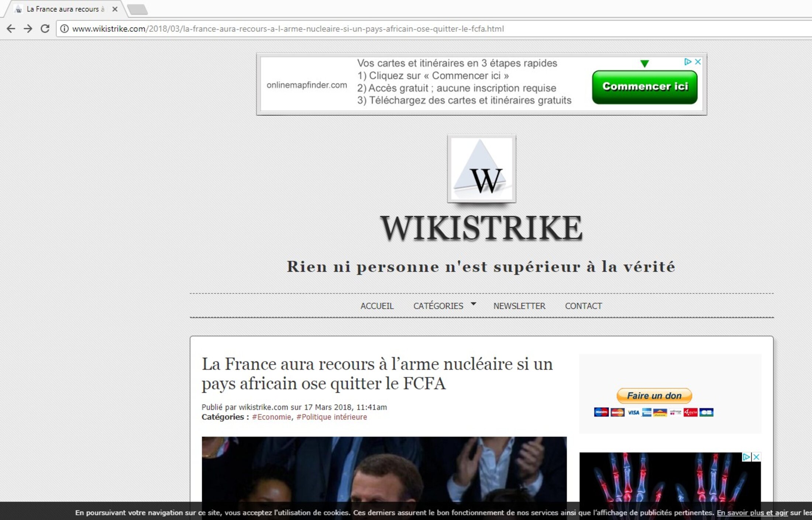Click the tagline 'Rien ni personne n'est supérieur à la vérité'
The width and height of the screenshot is (812, 520).
(481, 266)
